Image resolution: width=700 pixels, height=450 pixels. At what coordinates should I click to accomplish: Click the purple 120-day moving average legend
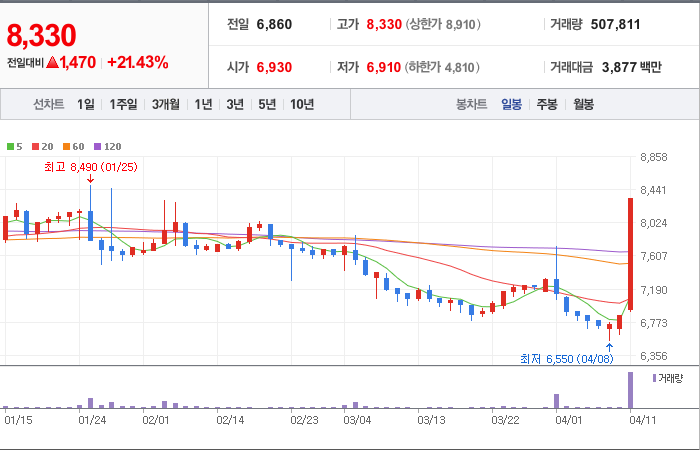tap(108, 146)
